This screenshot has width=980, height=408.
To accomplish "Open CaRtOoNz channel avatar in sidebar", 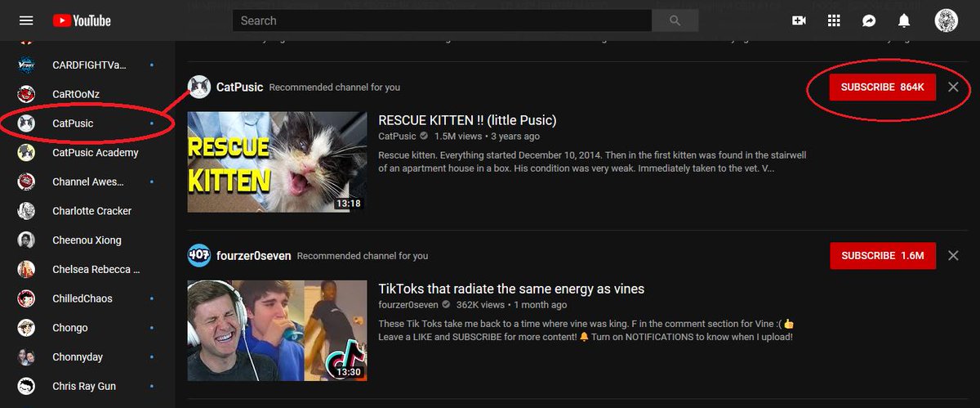I will [x=26, y=94].
